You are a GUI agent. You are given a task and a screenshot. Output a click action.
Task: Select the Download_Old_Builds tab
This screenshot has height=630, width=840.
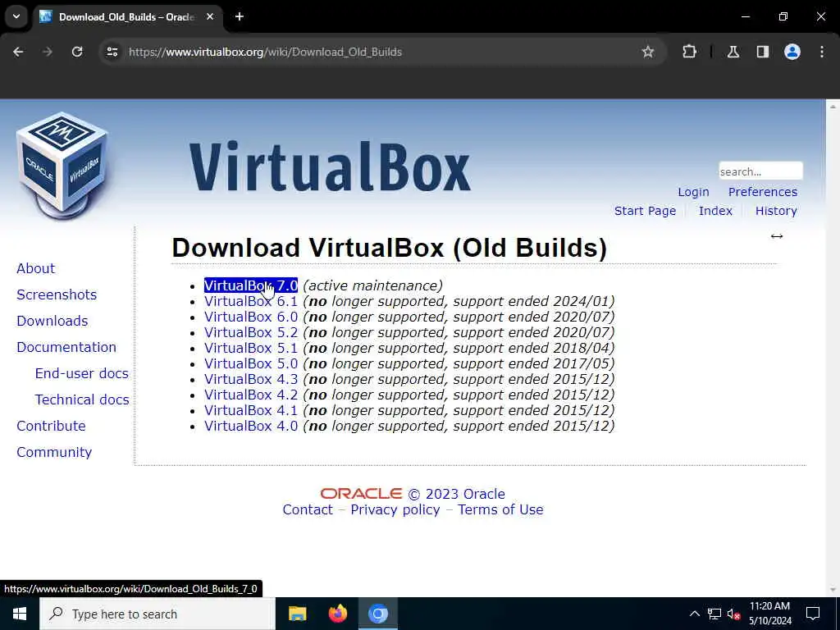click(x=126, y=16)
